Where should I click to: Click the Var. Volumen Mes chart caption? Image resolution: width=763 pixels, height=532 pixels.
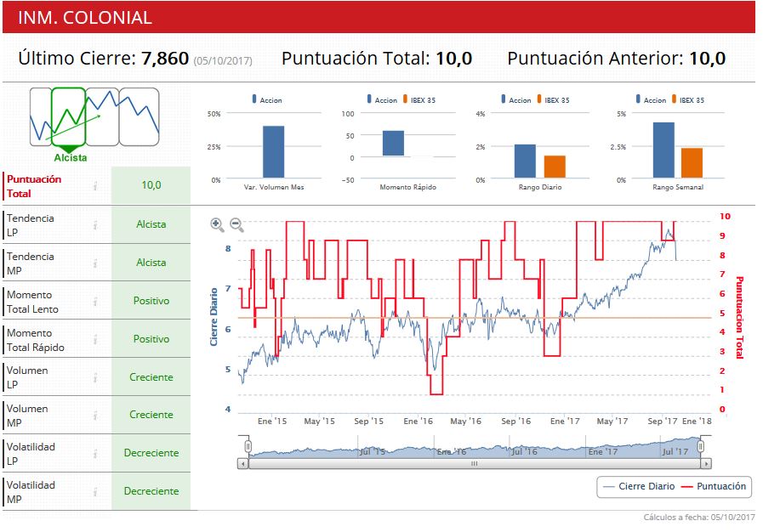[x=274, y=187]
